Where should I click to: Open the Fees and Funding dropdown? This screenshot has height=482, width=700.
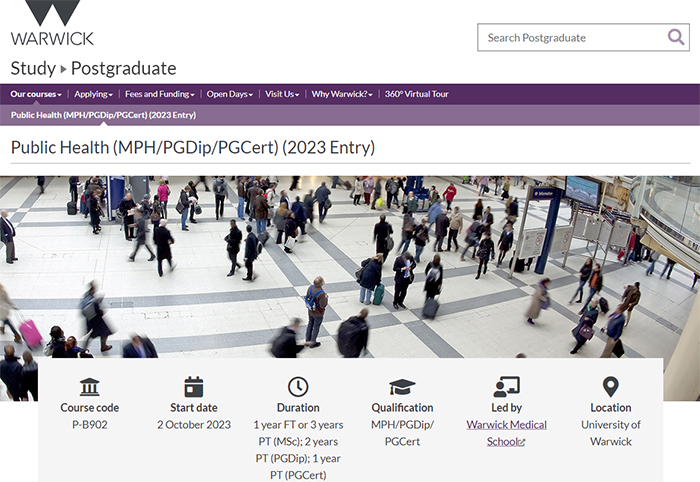[x=159, y=94]
